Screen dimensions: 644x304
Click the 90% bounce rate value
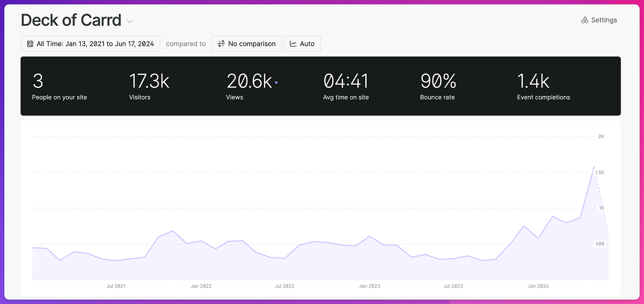coord(438,81)
